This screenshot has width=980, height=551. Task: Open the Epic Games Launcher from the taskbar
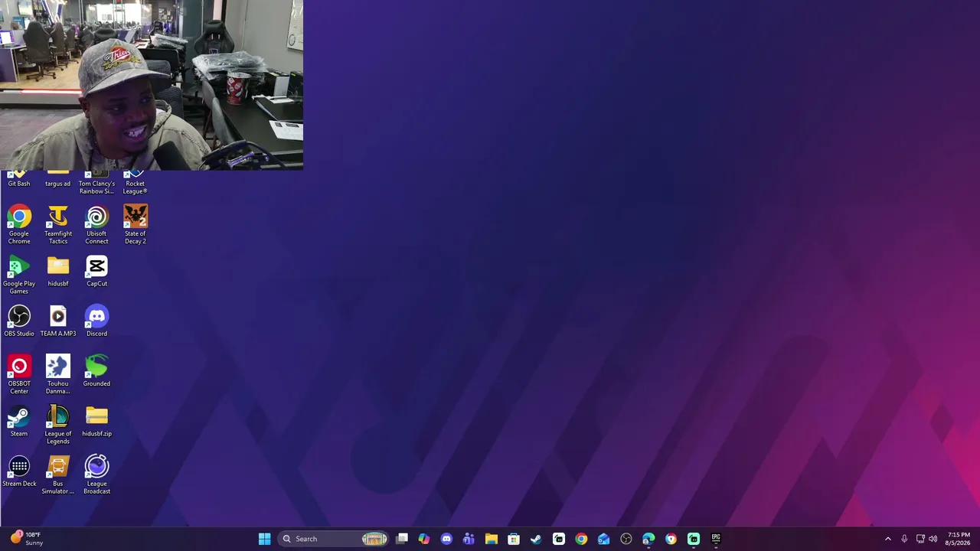coord(716,539)
